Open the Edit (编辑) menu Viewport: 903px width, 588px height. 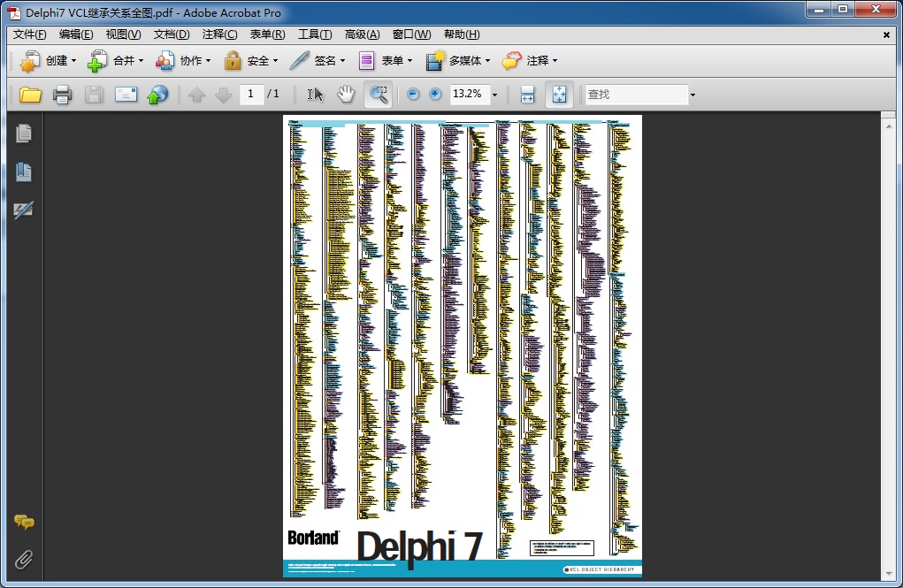[x=76, y=34]
